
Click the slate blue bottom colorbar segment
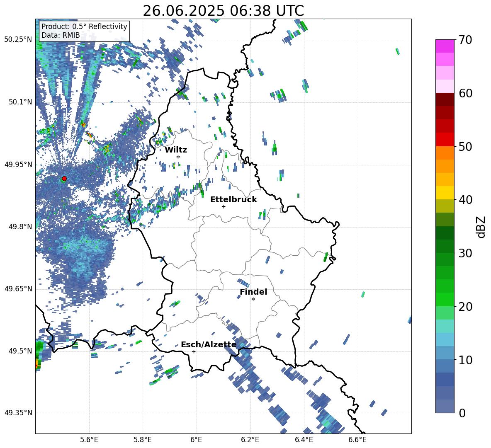445,406
